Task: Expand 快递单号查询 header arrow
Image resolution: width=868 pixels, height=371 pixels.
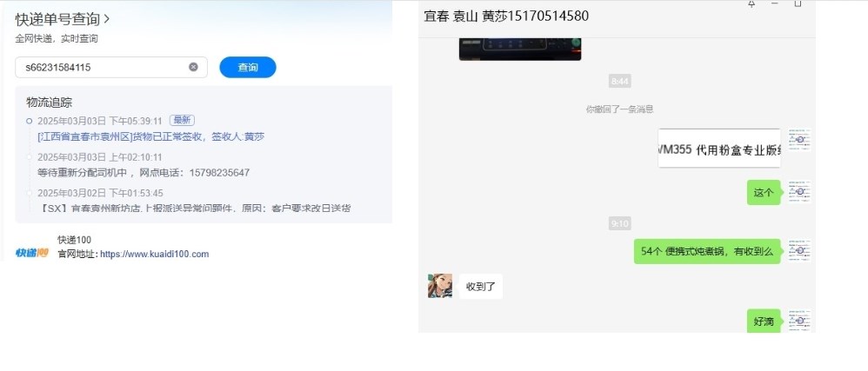Action: [107, 19]
